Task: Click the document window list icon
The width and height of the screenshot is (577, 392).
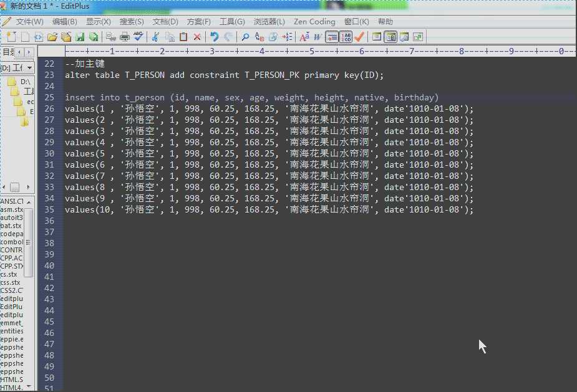Action: [376, 37]
